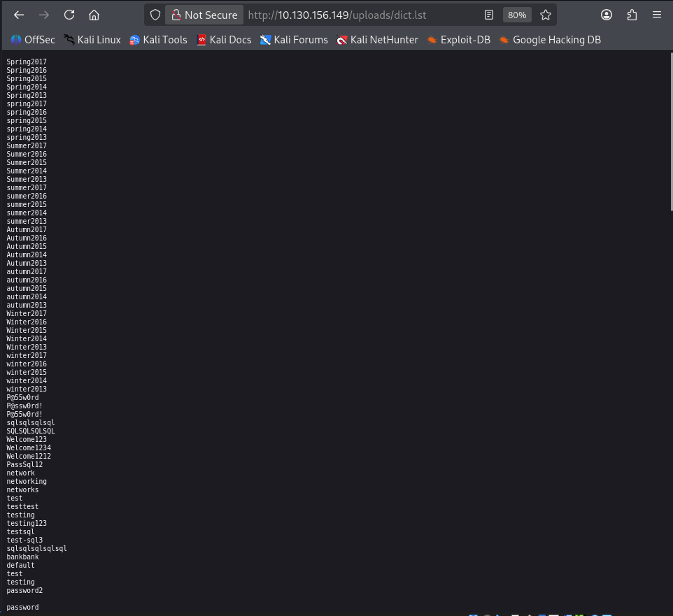Click the sqlsqlsqlsqlsql entry

36,549
